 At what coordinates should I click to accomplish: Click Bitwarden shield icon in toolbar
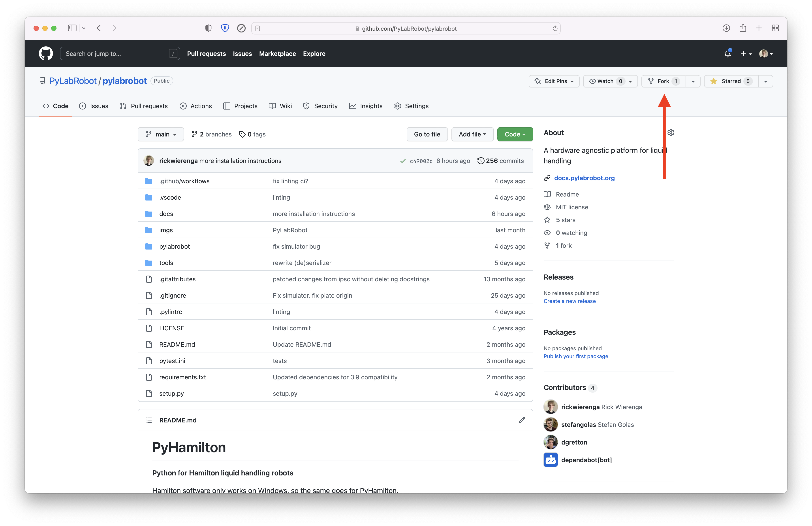[225, 28]
